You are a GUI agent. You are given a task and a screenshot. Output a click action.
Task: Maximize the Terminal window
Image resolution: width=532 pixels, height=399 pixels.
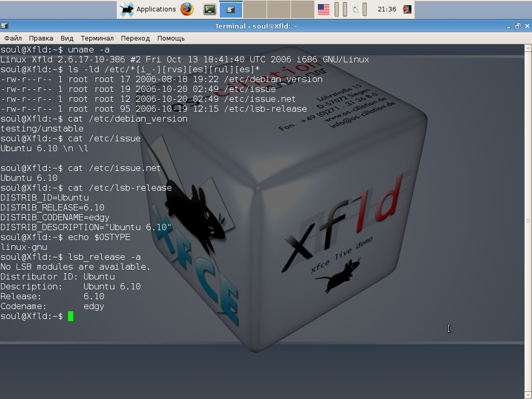point(518,26)
